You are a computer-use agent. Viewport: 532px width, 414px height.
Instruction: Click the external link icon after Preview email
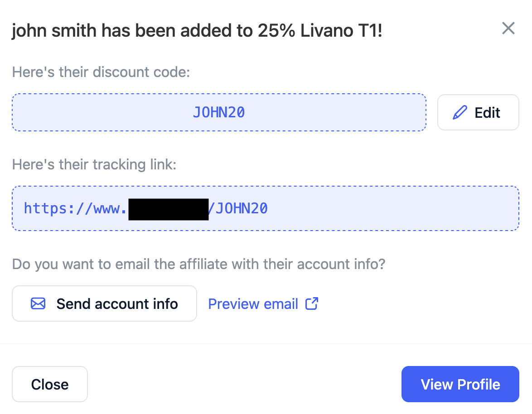click(x=312, y=303)
